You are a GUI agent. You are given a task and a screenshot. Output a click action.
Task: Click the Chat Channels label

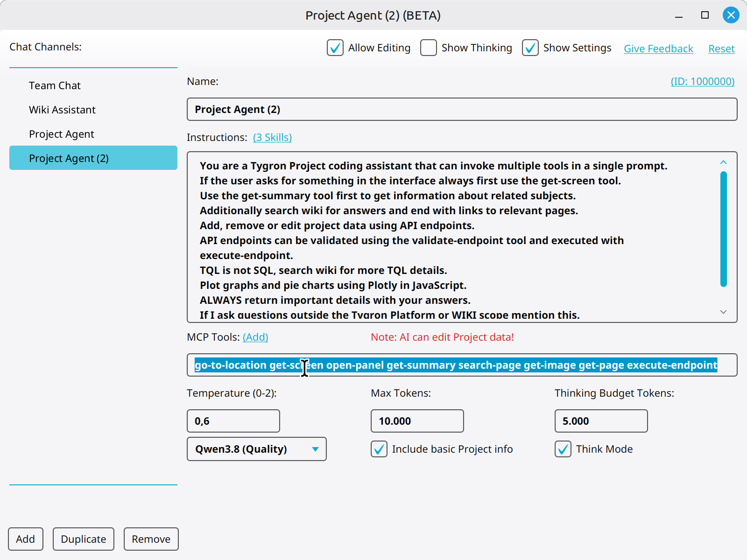tap(45, 47)
